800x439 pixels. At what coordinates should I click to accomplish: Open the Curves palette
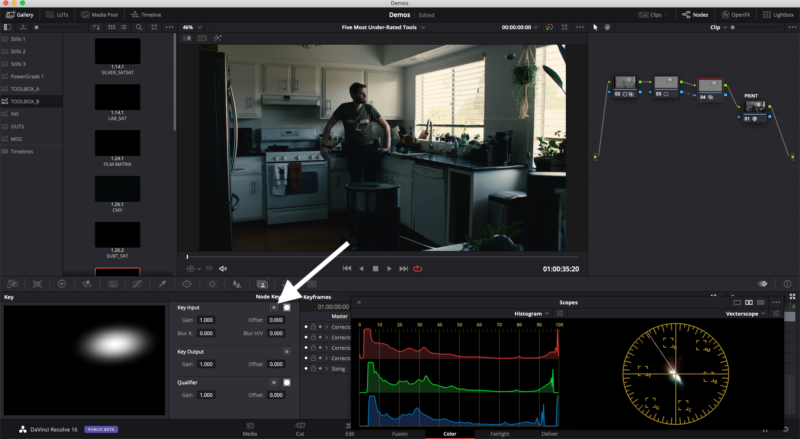(137, 284)
